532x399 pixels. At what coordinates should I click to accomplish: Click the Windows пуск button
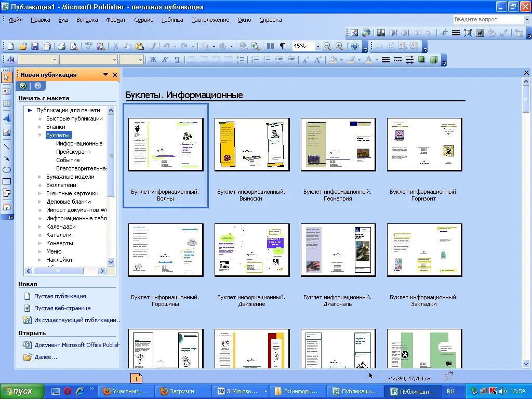[22, 391]
